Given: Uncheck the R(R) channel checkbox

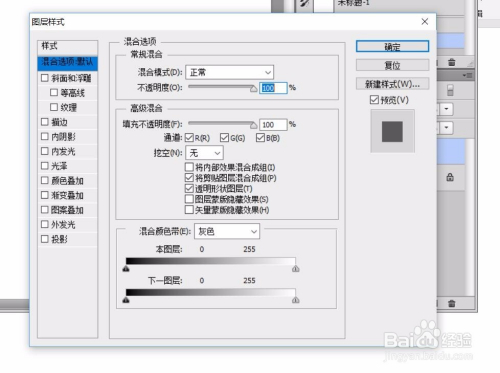Looking at the screenshot, I should pyautogui.click(x=189, y=138).
